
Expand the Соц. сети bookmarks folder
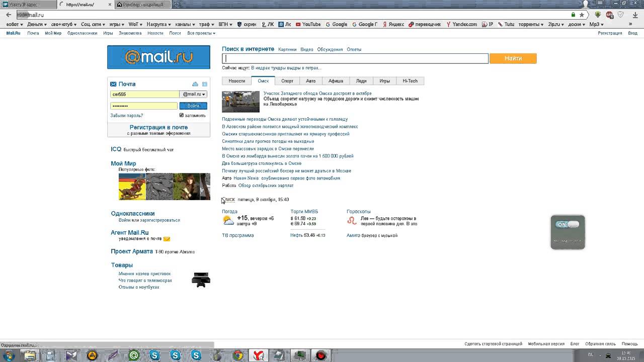click(93, 24)
